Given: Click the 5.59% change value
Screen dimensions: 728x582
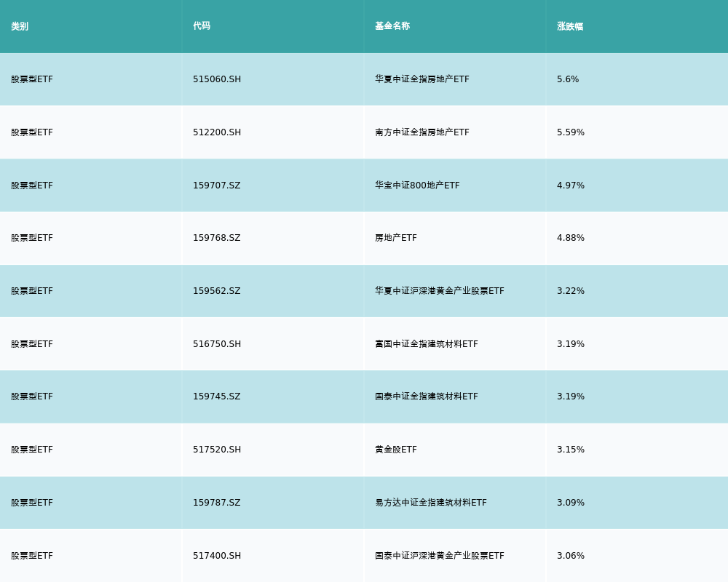Looking at the screenshot, I should coord(571,132).
